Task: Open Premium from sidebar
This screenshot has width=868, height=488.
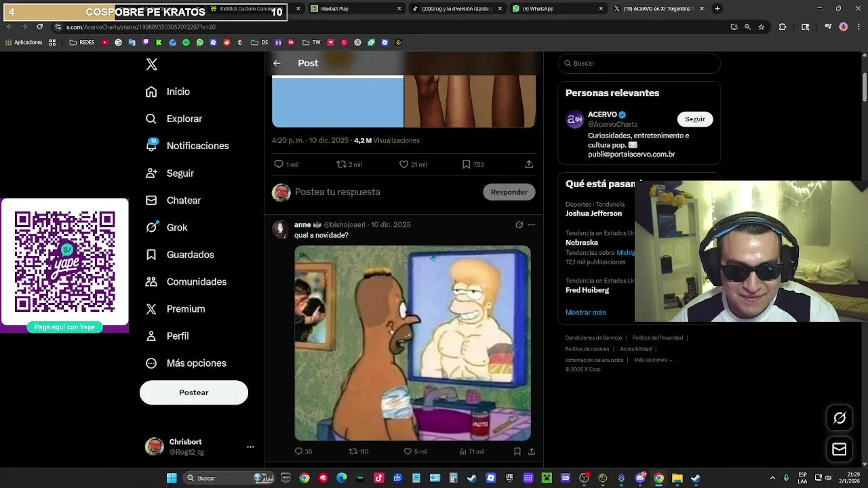Action: (x=176, y=308)
